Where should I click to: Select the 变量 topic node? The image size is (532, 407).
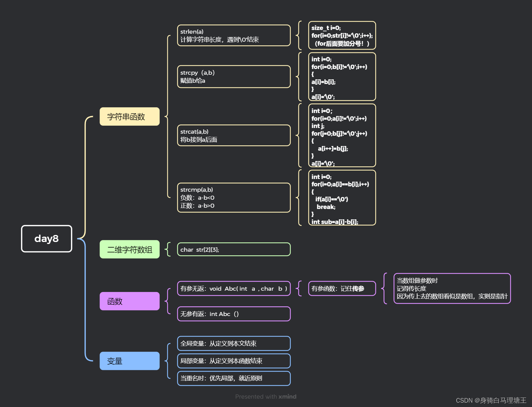tap(130, 361)
